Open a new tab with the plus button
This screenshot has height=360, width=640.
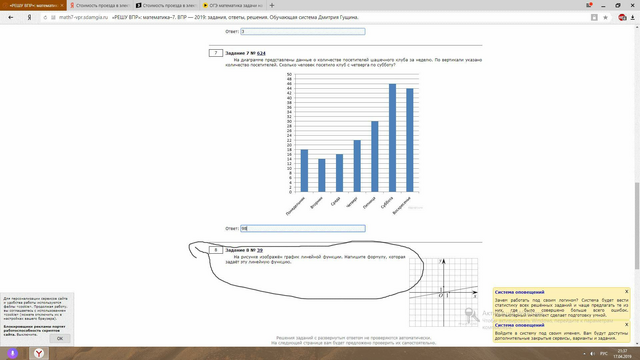(272, 5)
